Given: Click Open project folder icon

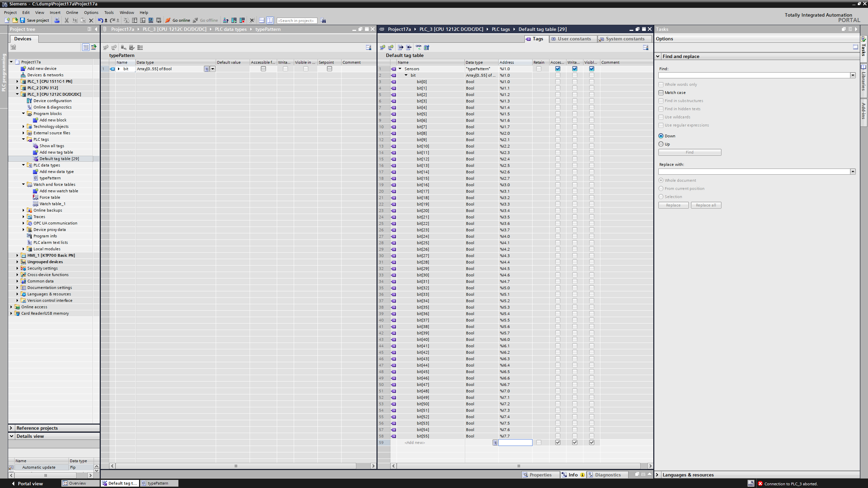Looking at the screenshot, I should click(x=15, y=20).
